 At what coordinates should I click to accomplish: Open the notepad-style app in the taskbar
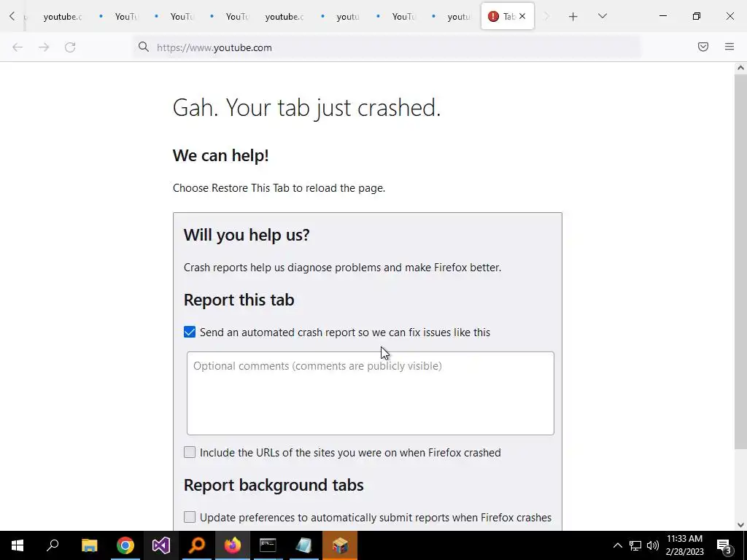click(304, 545)
